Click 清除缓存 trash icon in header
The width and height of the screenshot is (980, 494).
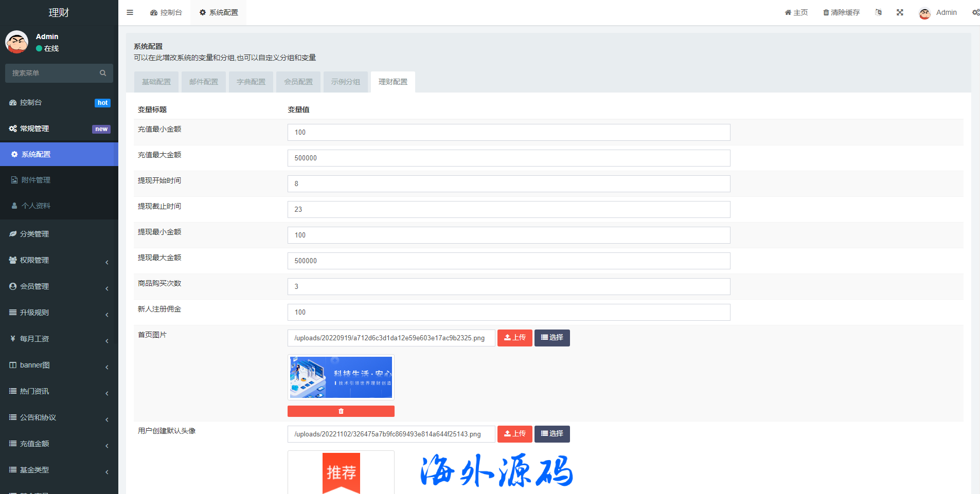coord(826,12)
